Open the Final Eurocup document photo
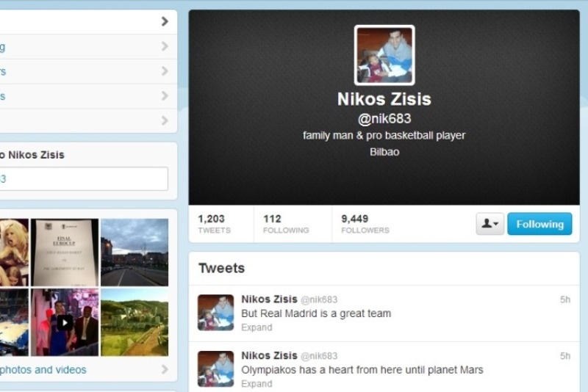The image size is (588, 392). [65, 253]
